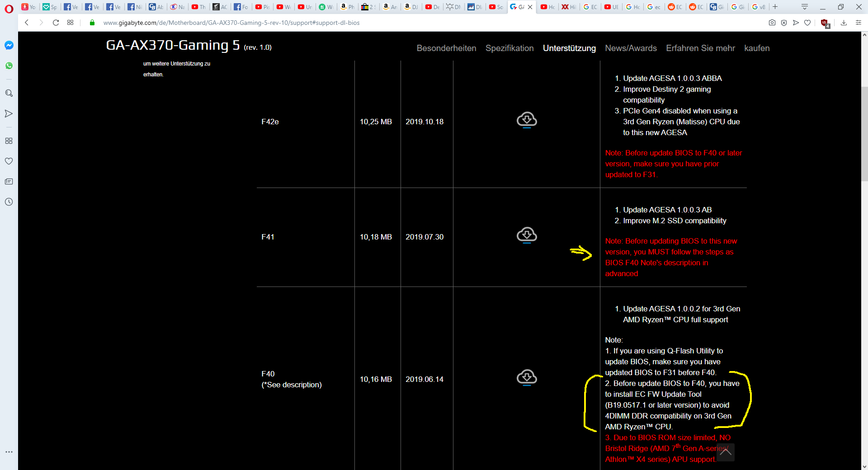Click the scrollbar down arrow
This screenshot has height=470, width=868.
click(x=864, y=466)
